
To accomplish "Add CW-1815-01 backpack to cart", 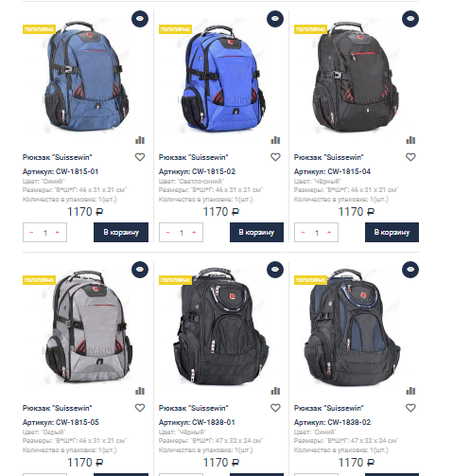I will (x=121, y=233).
